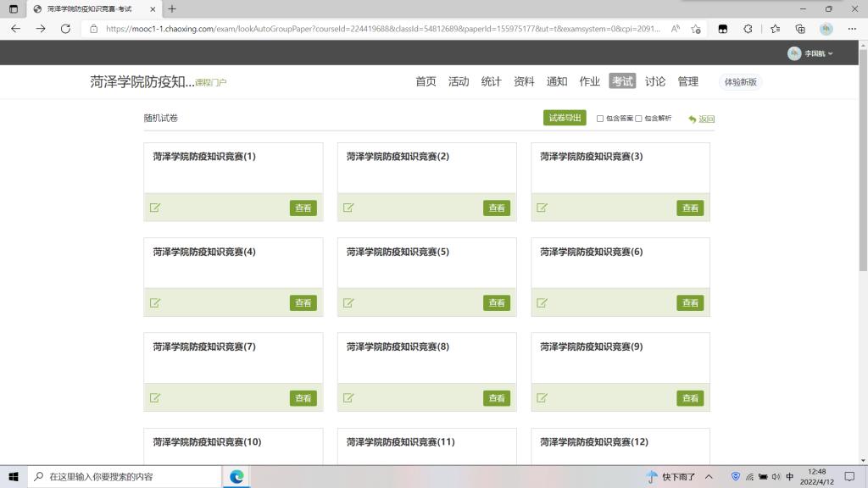Click edit icon on 菏泽学院防疫知识竞赛(5) card
This screenshot has width=868, height=488.
[x=348, y=302]
